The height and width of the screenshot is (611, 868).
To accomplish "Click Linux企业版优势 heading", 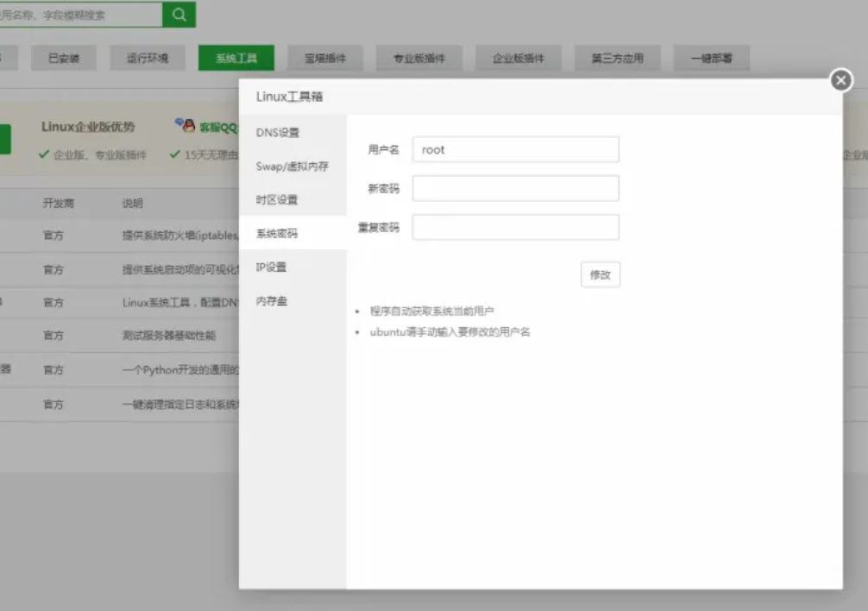I will point(88,127).
